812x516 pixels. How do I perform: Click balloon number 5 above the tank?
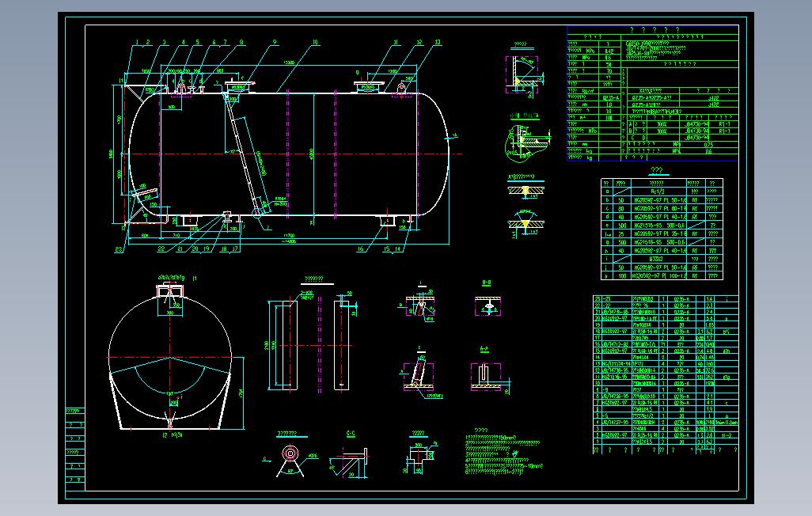pos(197,43)
